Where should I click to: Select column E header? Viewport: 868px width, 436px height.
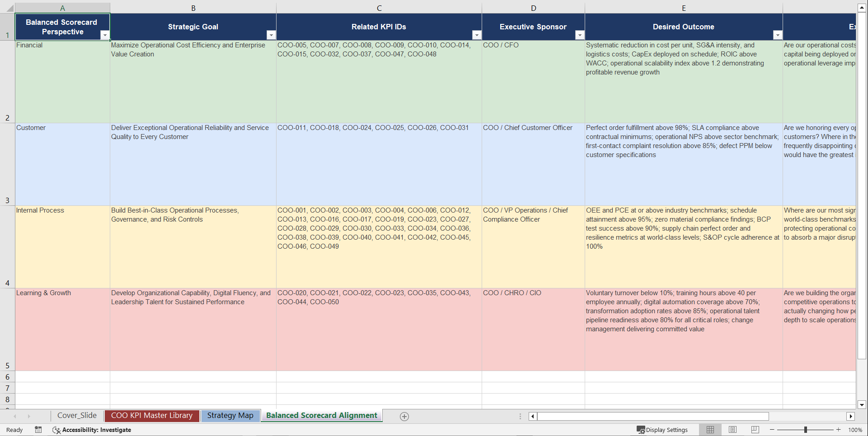[x=684, y=8]
